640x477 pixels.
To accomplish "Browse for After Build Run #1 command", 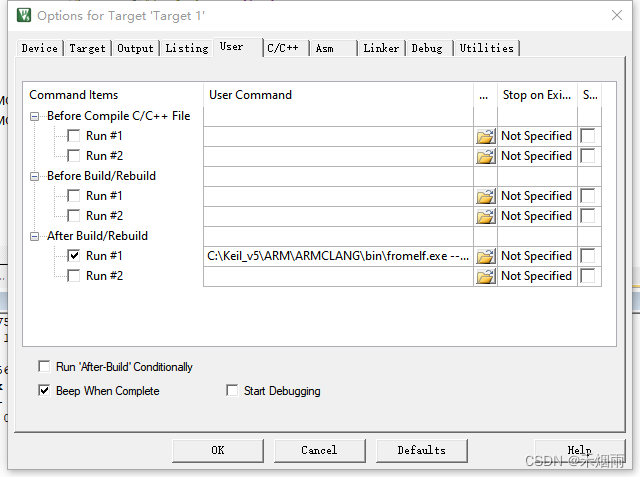I will point(486,256).
